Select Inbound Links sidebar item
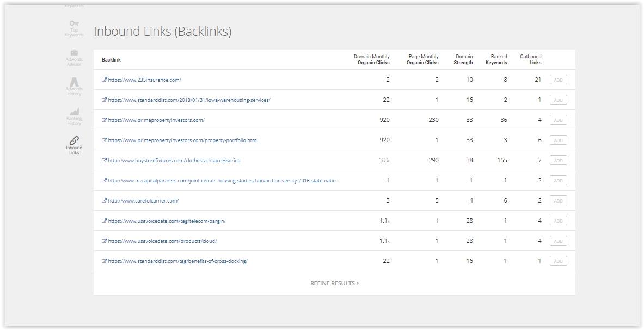The height and width of the screenshot is (330, 644). coord(74,145)
